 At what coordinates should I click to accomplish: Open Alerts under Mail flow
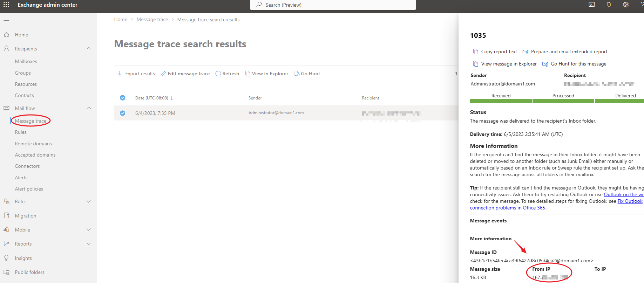(21, 178)
